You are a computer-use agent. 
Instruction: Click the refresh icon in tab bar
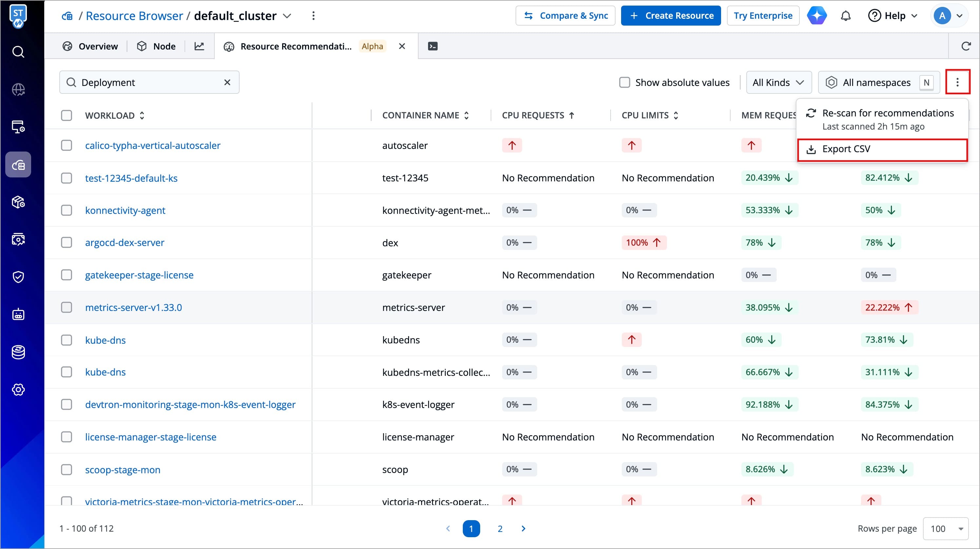coord(966,46)
